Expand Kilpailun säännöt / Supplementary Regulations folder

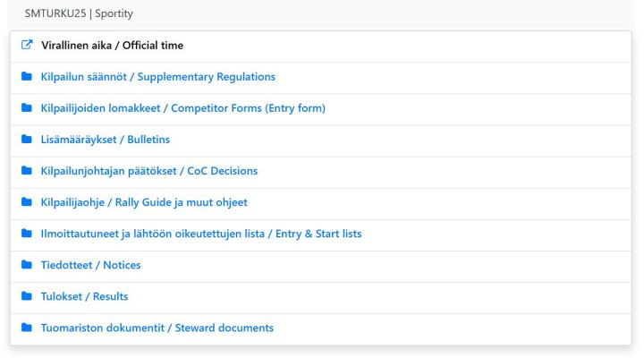pos(158,77)
